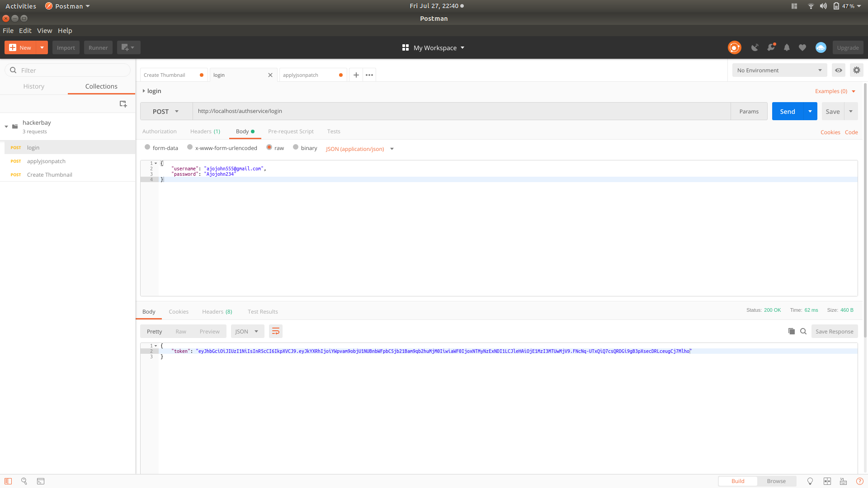Click the environment quick look eye icon
This screenshot has width=868, height=488.
click(838, 70)
